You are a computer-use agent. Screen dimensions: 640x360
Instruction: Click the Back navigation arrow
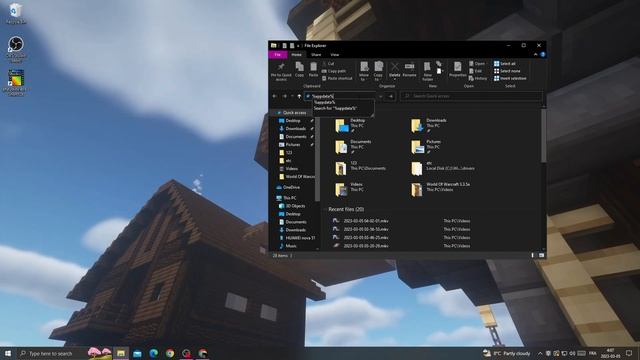click(275, 96)
